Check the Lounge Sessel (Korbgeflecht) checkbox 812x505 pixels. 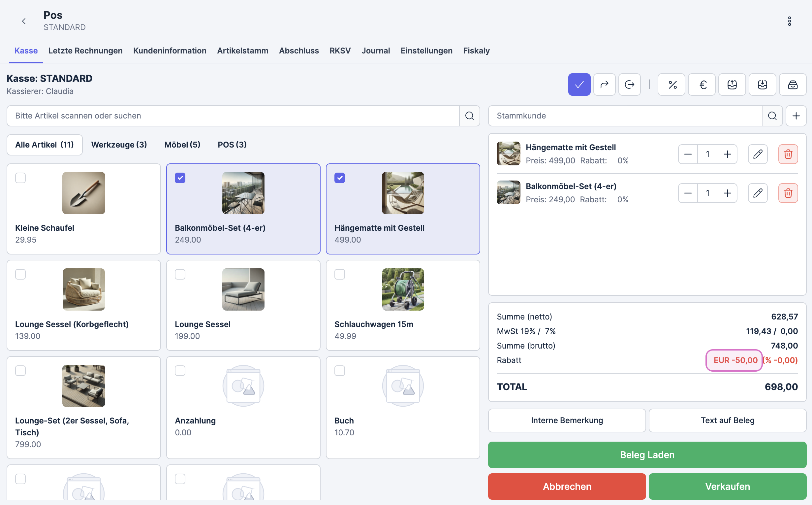click(20, 274)
